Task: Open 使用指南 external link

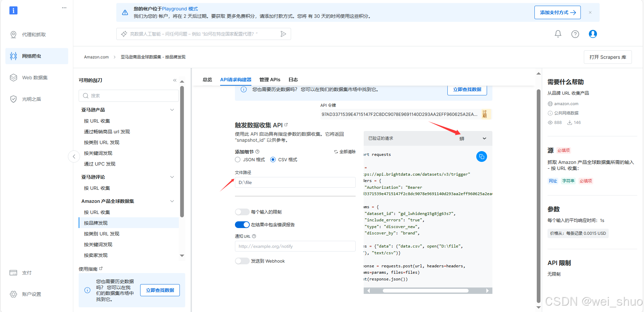Action: (x=101, y=268)
